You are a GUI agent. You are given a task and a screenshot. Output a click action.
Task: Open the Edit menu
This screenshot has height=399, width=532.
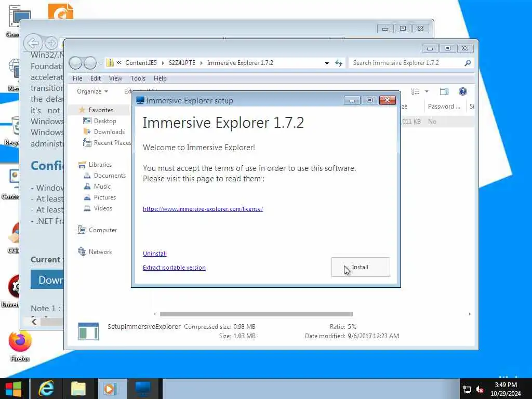[x=96, y=78]
